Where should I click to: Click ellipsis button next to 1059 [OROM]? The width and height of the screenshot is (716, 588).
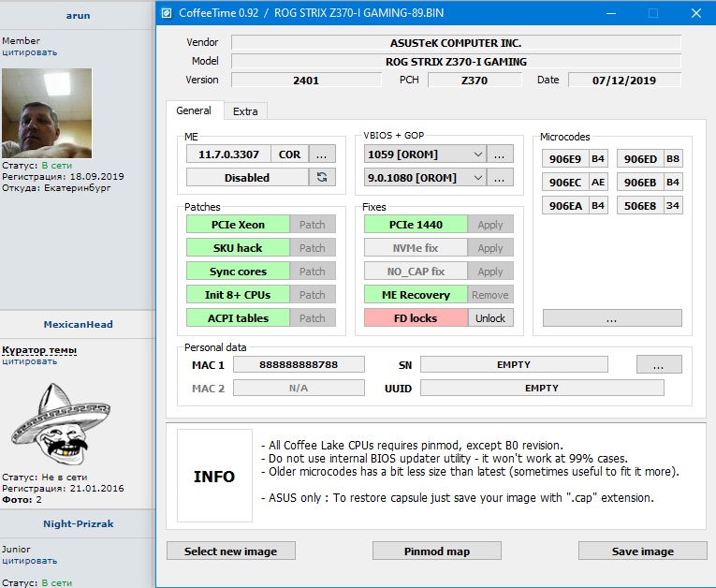pos(500,154)
